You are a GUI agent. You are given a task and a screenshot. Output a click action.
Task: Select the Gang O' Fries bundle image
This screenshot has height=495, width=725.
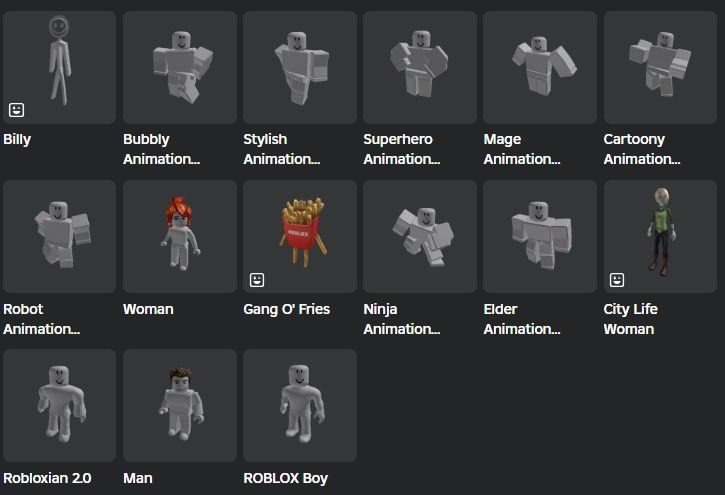(300, 236)
